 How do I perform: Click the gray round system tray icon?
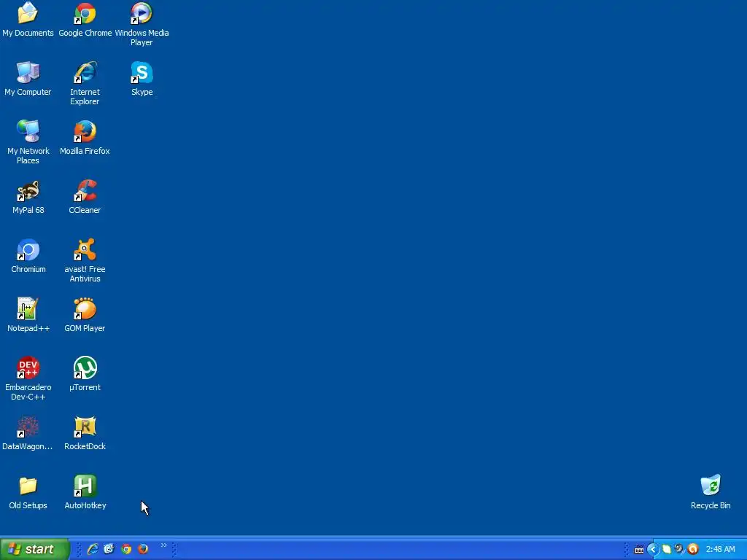(679, 550)
